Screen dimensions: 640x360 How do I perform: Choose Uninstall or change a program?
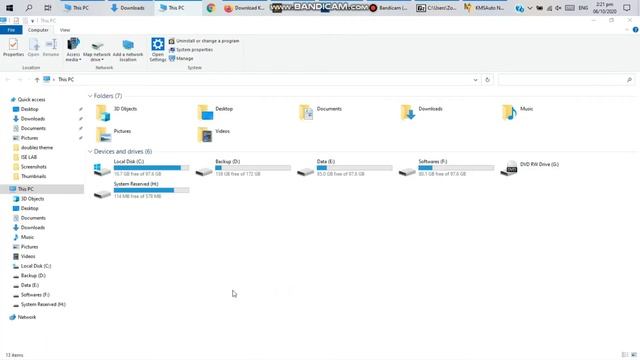point(204,41)
